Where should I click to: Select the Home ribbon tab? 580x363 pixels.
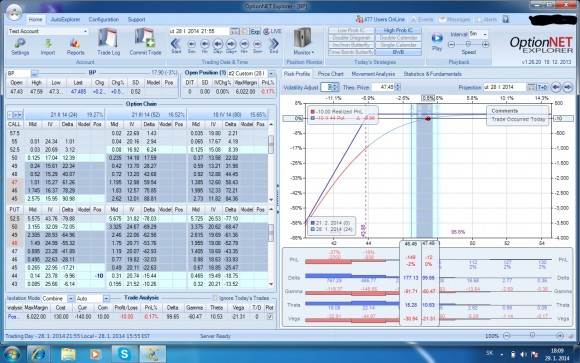pyautogui.click(x=35, y=20)
